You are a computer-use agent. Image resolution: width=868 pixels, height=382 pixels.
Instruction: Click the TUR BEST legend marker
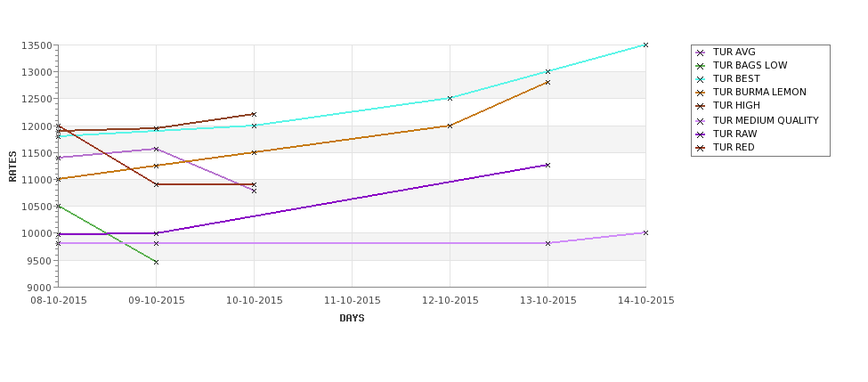[x=701, y=79]
